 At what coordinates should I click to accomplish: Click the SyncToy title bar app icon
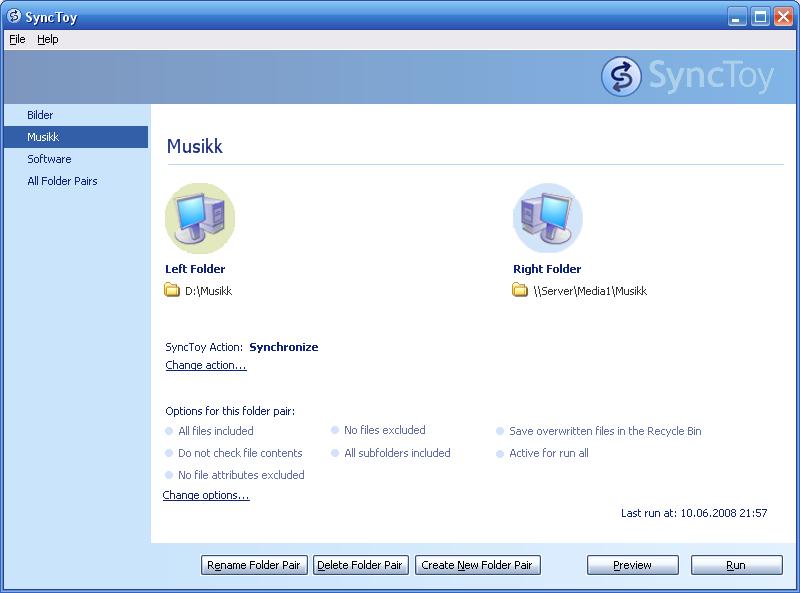click(14, 16)
